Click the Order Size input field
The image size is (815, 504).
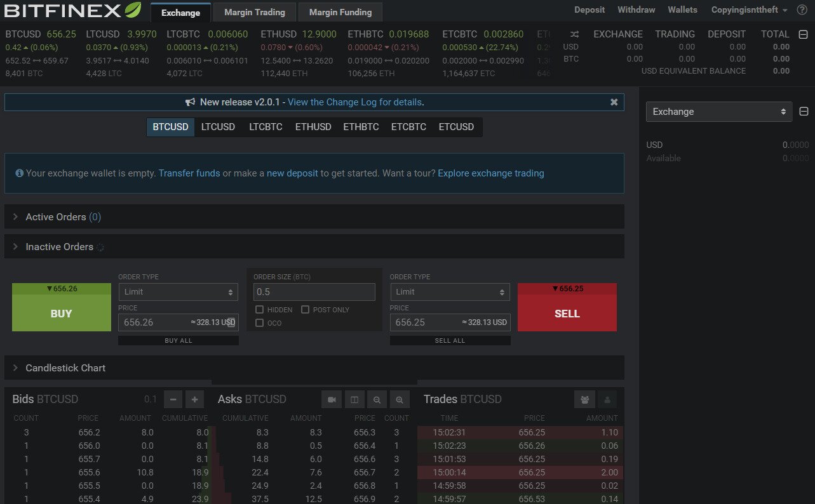pyautogui.click(x=314, y=292)
